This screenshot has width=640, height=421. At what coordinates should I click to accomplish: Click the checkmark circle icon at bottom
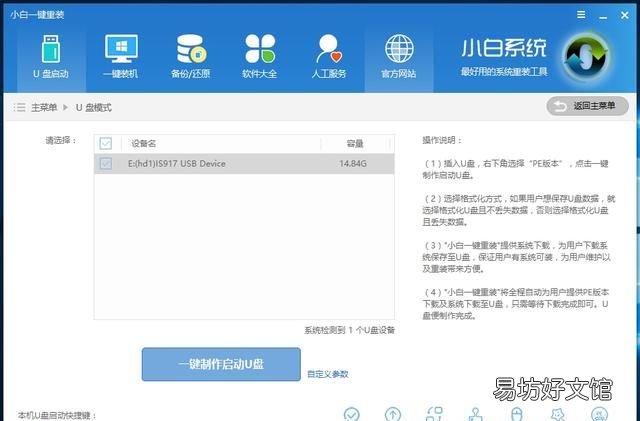[x=351, y=414]
